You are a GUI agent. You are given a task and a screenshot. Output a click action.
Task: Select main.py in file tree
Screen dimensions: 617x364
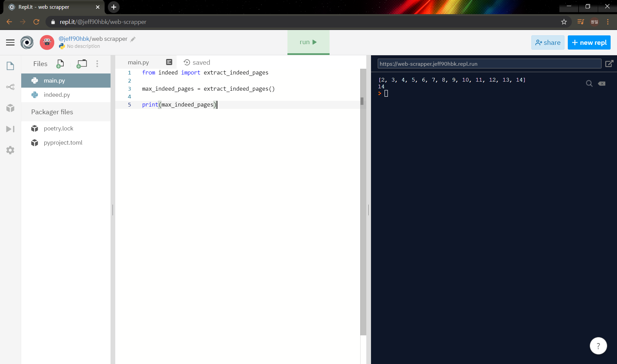pyautogui.click(x=66, y=81)
